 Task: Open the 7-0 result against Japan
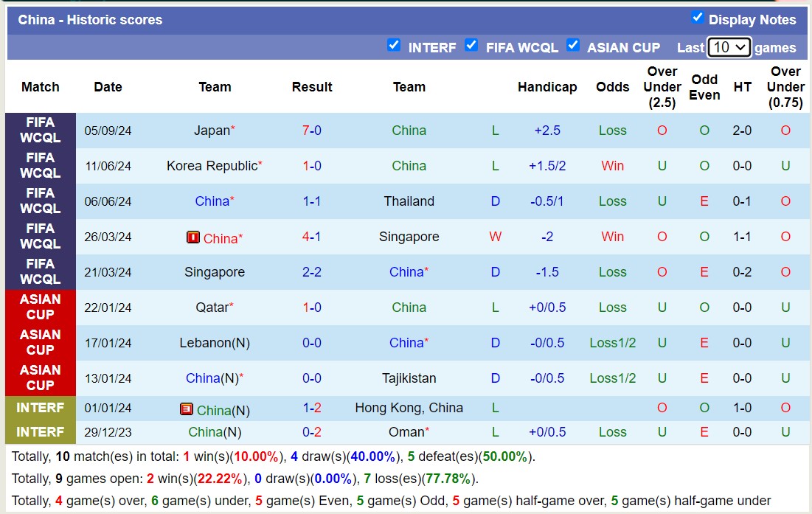(311, 131)
